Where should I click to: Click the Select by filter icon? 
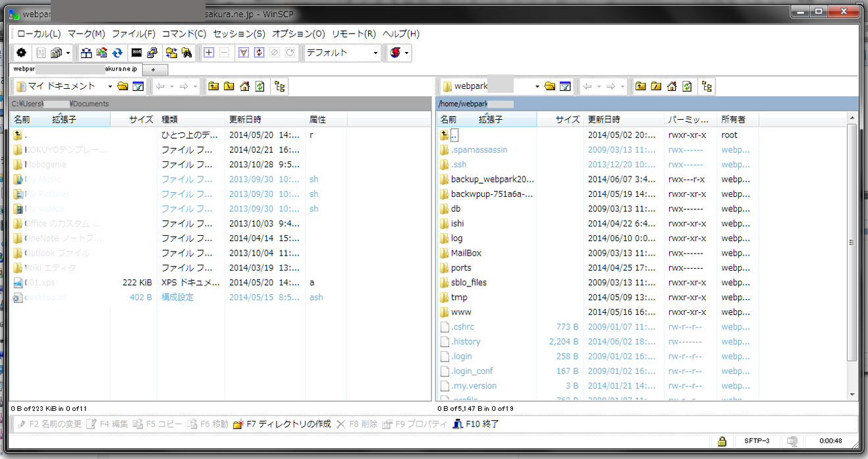point(243,53)
